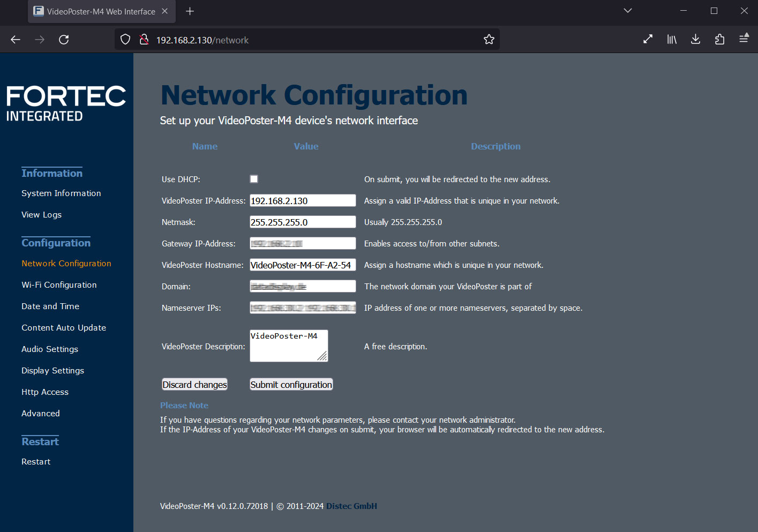Image resolution: width=758 pixels, height=532 pixels.
Task: Click the insecure connection padlock icon
Action: pos(144,40)
